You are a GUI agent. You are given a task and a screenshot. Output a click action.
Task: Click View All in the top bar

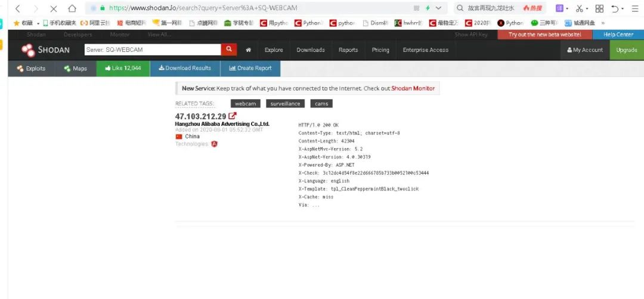pyautogui.click(x=159, y=35)
